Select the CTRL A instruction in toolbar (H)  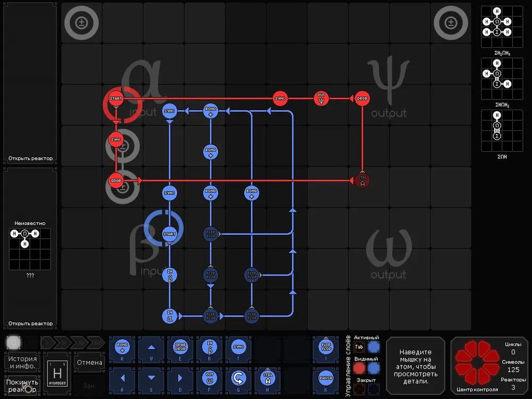point(268,380)
